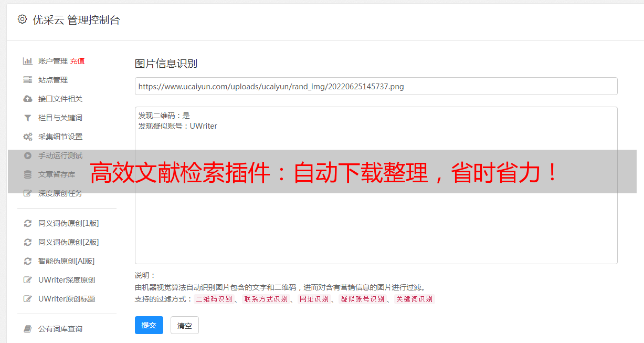Screen dimensions: 644x343
Task: Click the cloud upload icon for 接口文件相关
Action: pos(28,99)
